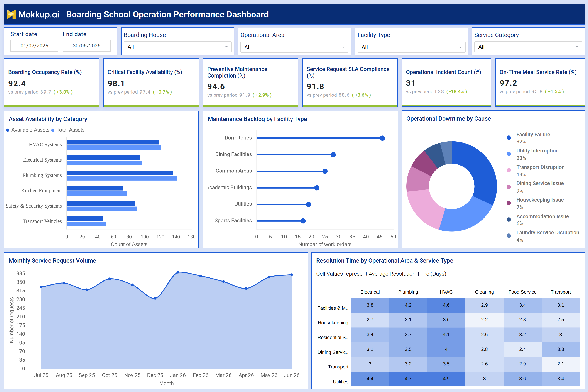Image resolution: width=588 pixels, height=392 pixels.
Task: Click the Electrical column header
Action: click(x=370, y=292)
